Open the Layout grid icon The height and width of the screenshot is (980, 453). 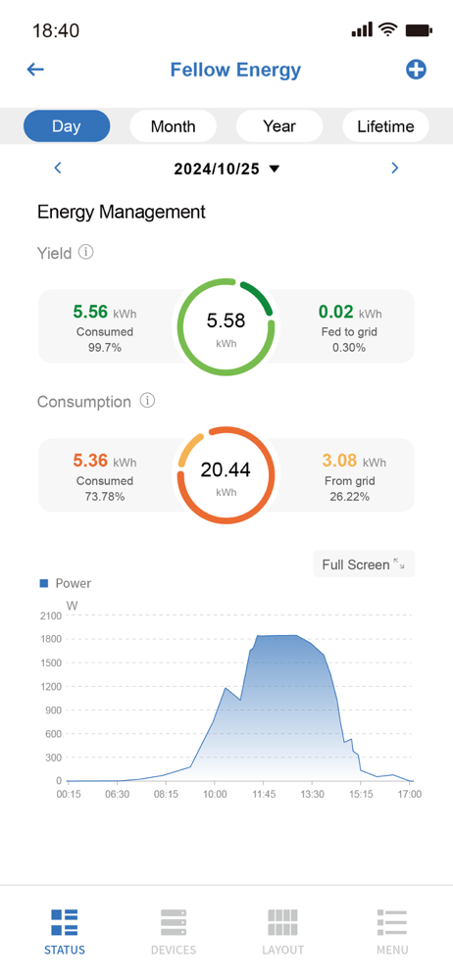[282, 922]
